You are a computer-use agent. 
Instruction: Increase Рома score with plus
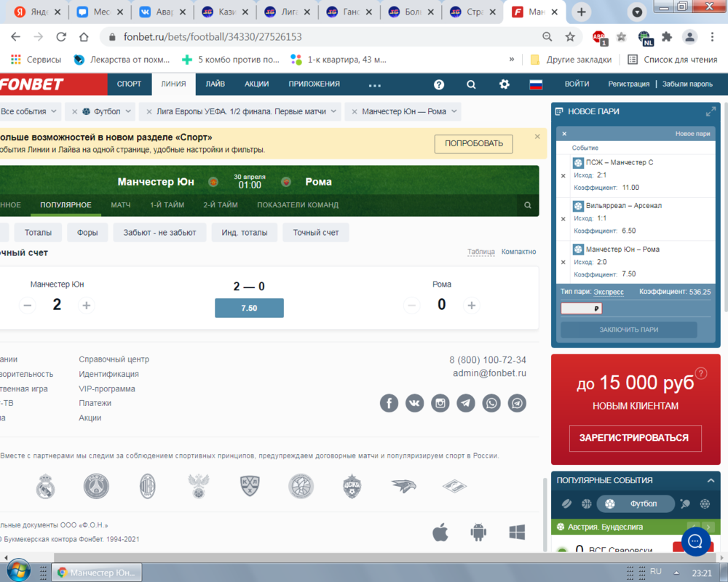tap(471, 306)
